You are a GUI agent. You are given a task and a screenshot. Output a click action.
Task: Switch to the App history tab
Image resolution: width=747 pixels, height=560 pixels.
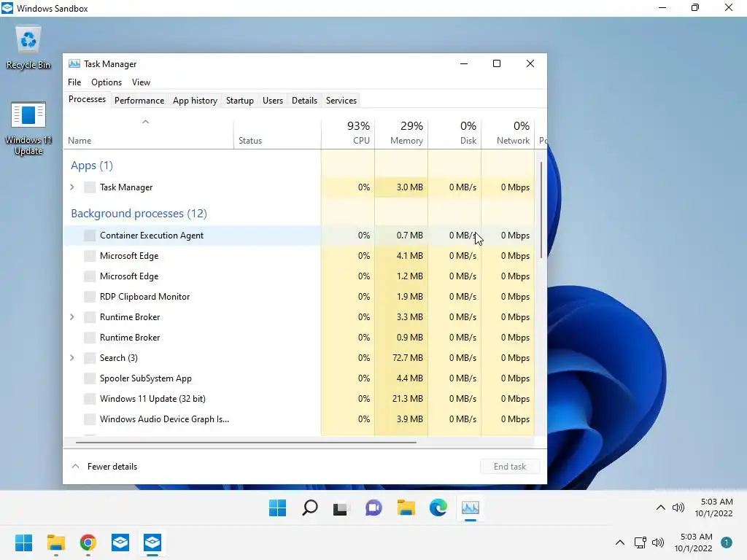click(195, 101)
